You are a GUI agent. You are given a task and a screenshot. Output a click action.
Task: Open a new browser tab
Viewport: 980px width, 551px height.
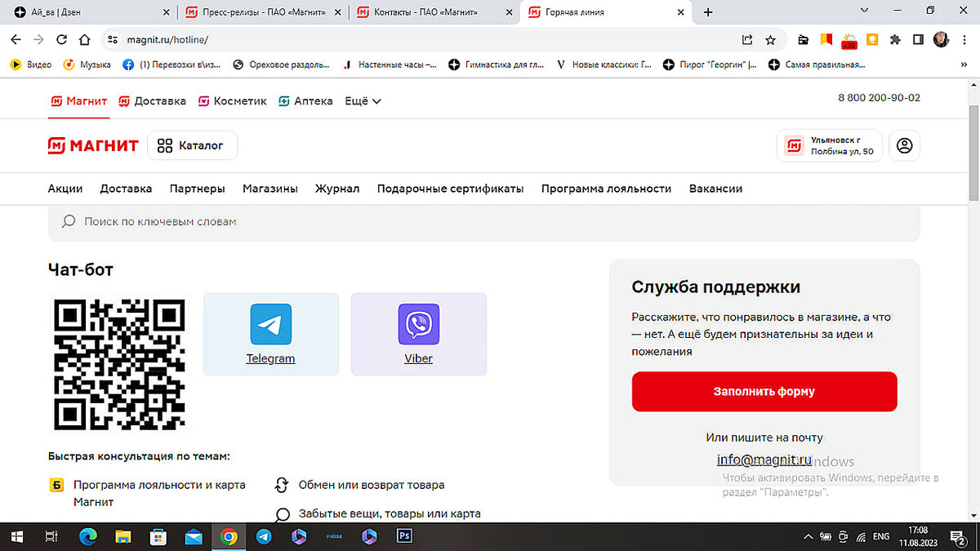(x=708, y=12)
